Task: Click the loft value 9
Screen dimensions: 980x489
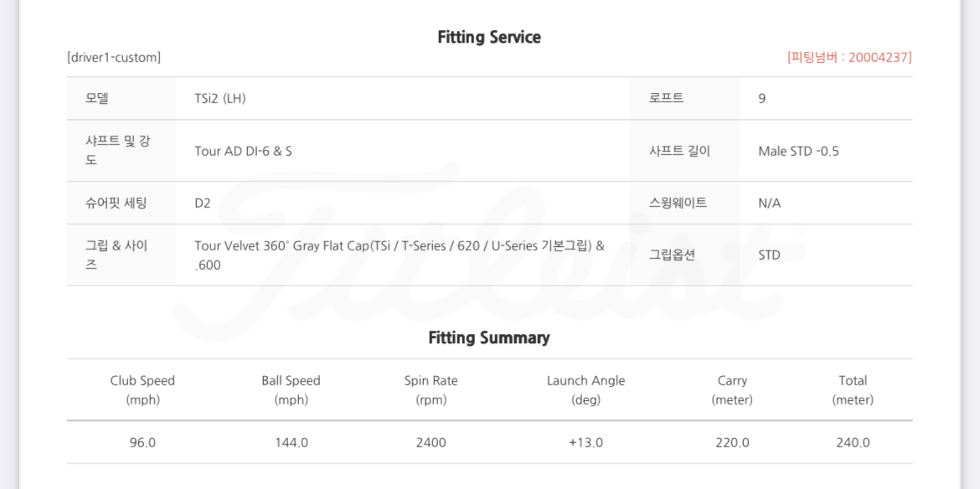Action: (762, 99)
